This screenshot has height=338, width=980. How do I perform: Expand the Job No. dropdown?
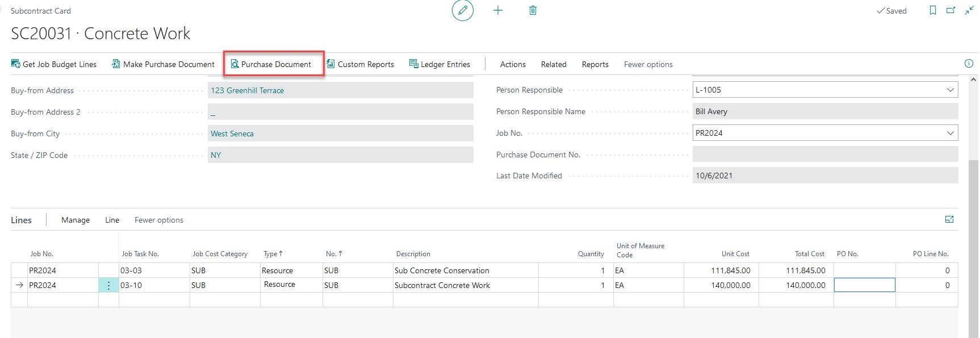point(950,133)
